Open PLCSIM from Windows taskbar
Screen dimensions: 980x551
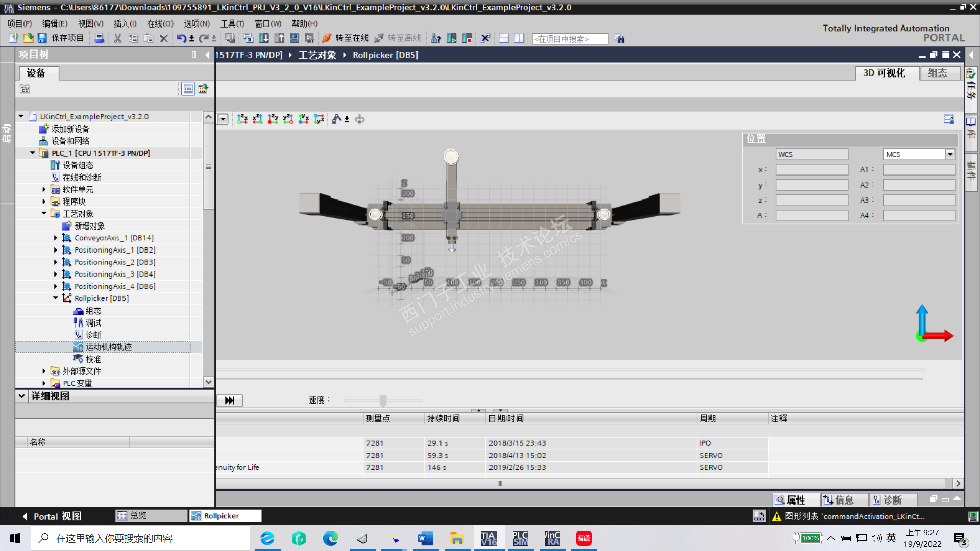point(520,538)
